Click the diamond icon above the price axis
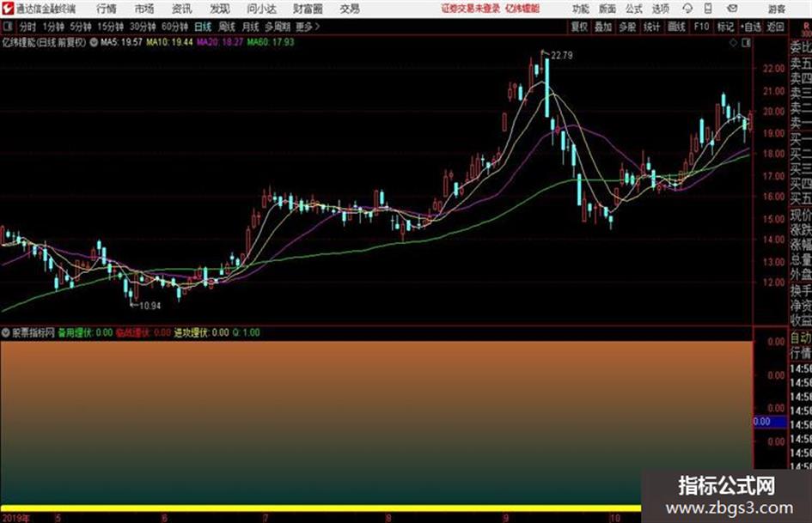The width and height of the screenshot is (812, 523). (733, 43)
